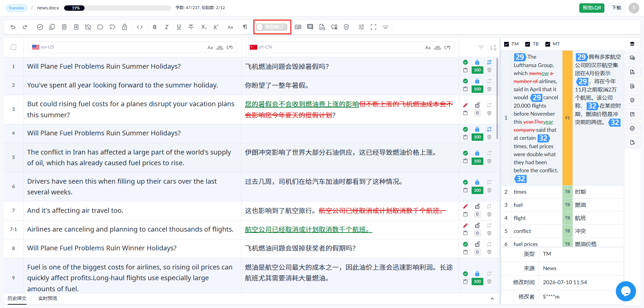Click the en-US source search field
The width and height of the screenshot is (644, 308).
pos(132,47)
